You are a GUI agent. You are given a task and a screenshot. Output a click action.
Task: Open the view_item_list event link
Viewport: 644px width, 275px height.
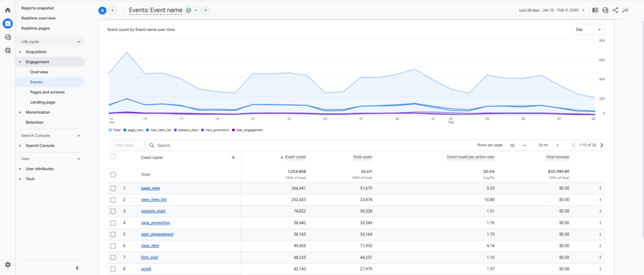coord(153,199)
